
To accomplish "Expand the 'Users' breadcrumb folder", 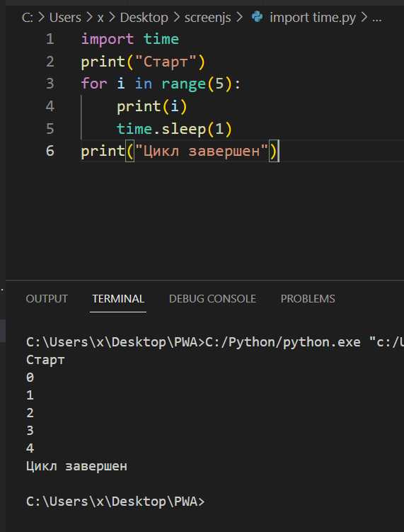I will click(65, 17).
